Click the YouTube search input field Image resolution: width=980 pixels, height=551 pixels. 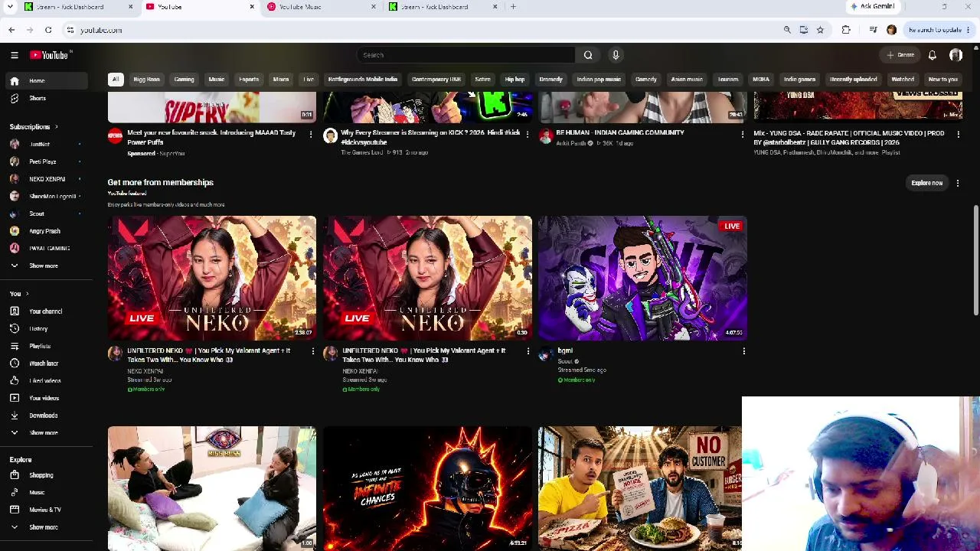click(x=465, y=55)
